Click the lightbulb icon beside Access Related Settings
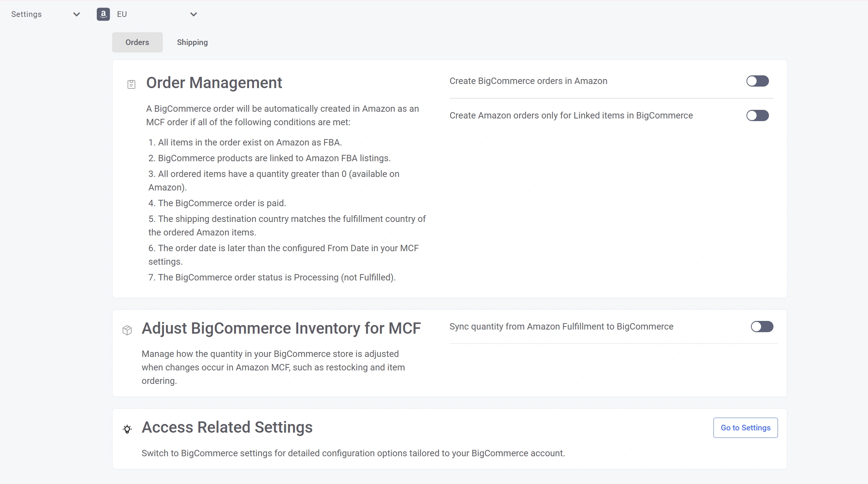The width and height of the screenshot is (868, 484). tap(127, 429)
